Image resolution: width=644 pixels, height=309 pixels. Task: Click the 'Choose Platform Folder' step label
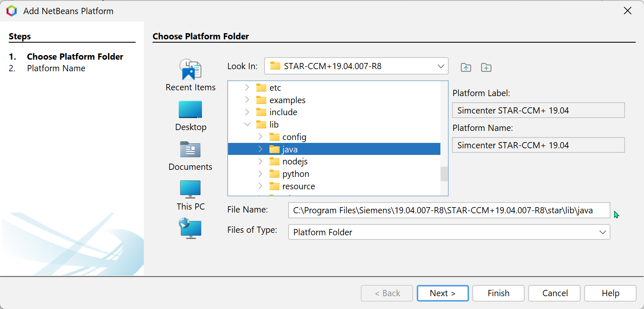pyautogui.click(x=75, y=57)
